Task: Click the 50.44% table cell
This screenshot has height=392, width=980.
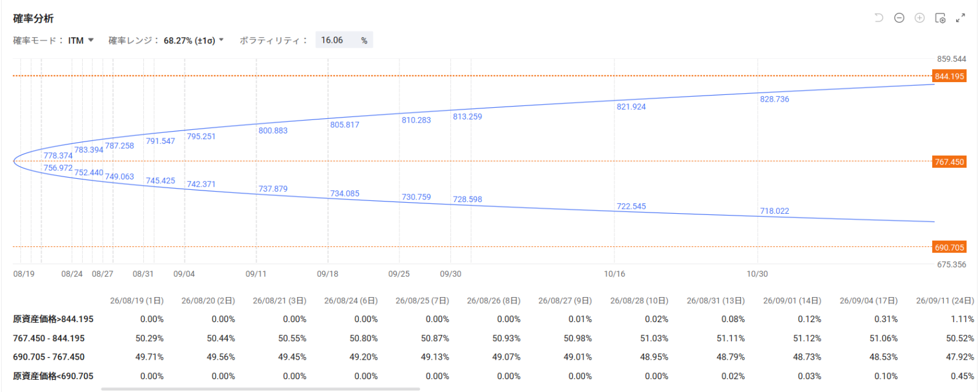Action: (221, 338)
